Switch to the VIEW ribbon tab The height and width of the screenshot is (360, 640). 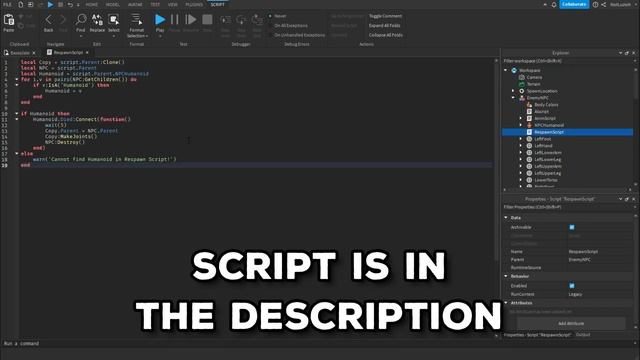point(173,4)
